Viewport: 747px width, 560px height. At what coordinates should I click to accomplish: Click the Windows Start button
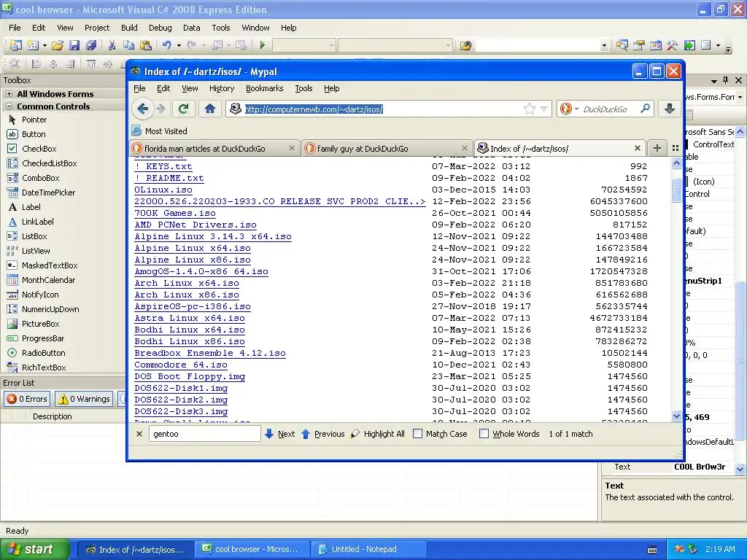34,550
